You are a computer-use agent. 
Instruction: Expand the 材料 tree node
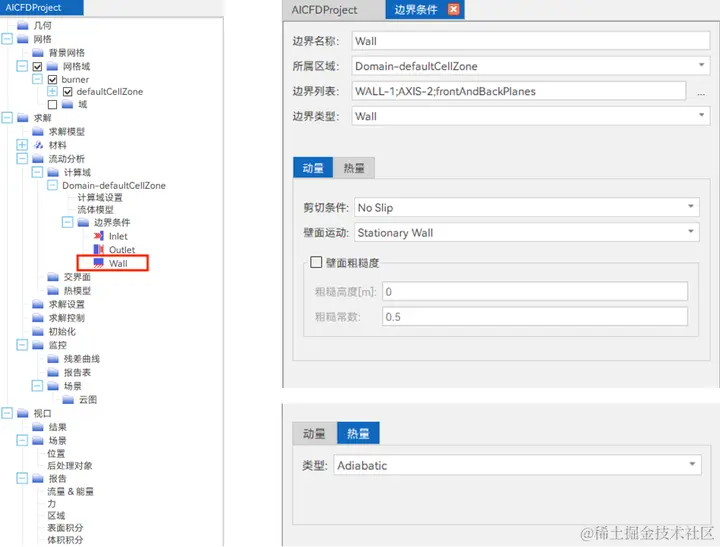22,145
